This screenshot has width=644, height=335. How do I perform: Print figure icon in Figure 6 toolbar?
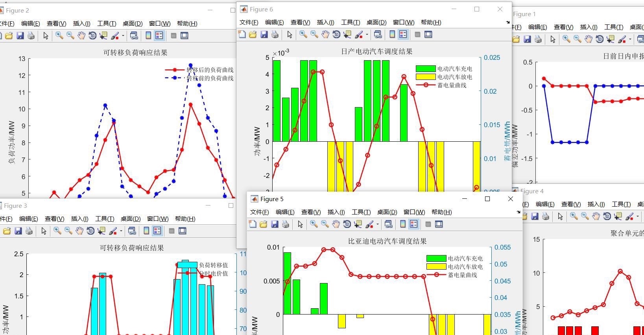pos(275,35)
